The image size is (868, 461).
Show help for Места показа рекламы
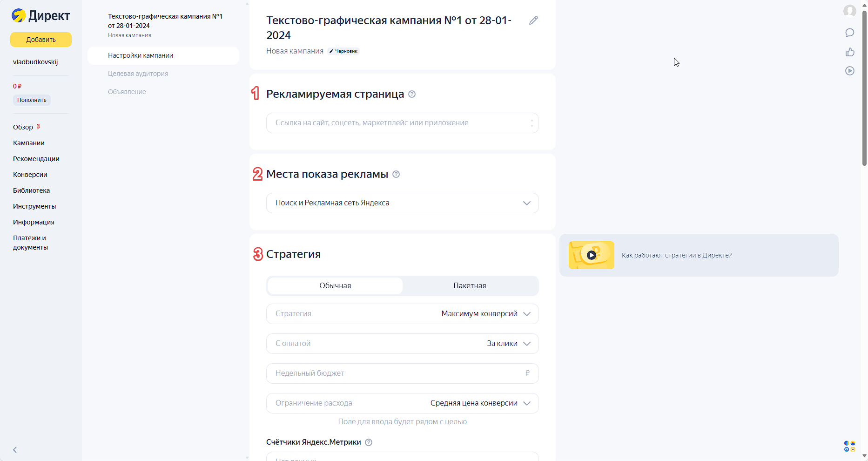click(396, 174)
